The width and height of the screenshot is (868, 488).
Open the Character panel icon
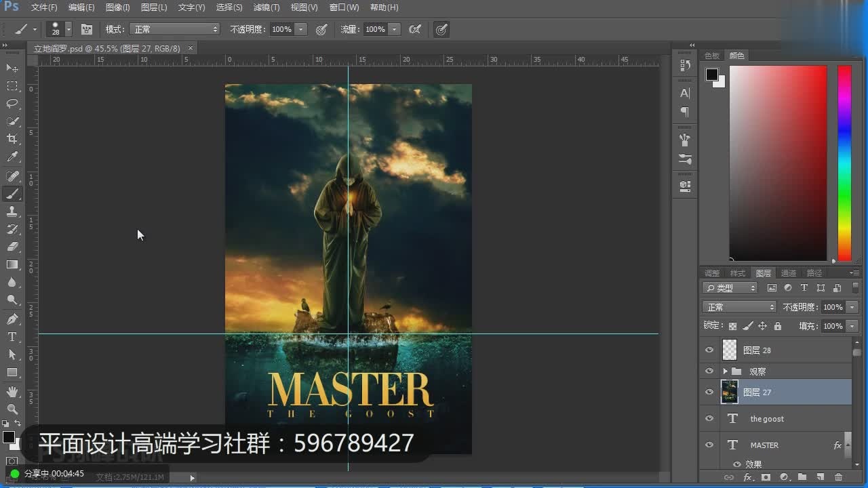click(685, 94)
